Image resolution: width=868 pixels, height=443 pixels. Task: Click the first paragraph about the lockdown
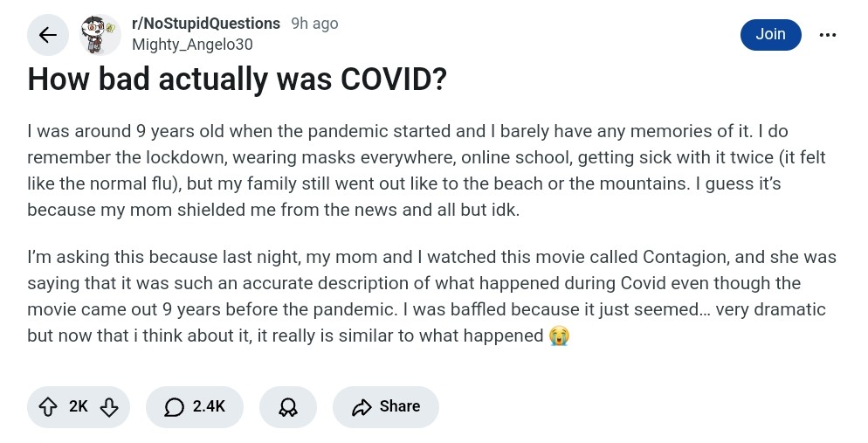click(x=426, y=170)
